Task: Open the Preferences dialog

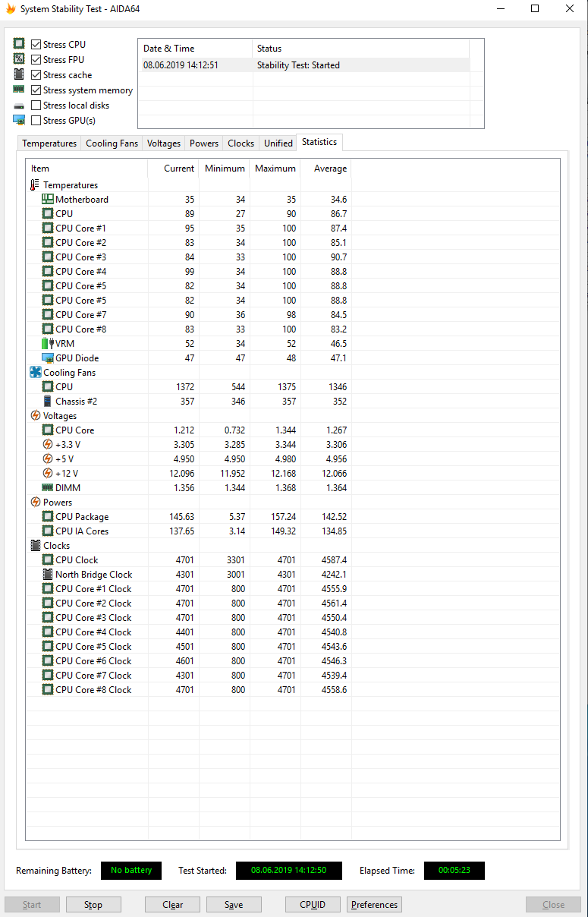Action: click(374, 905)
